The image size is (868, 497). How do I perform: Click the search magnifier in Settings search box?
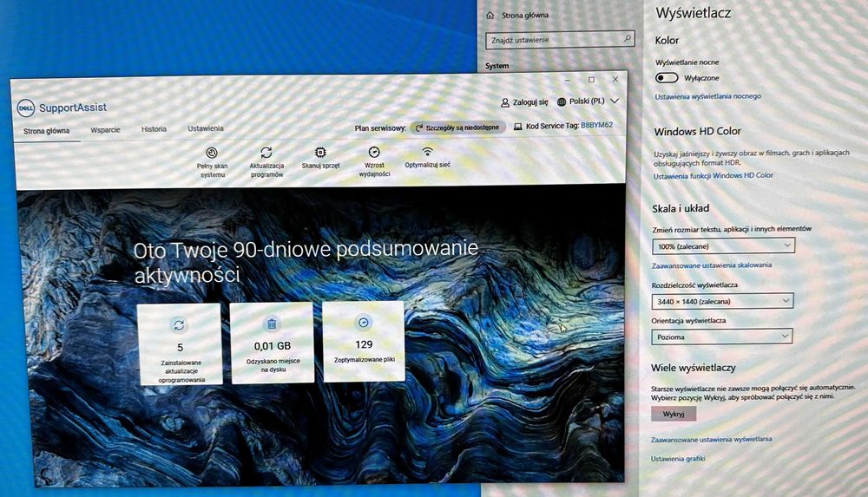628,39
